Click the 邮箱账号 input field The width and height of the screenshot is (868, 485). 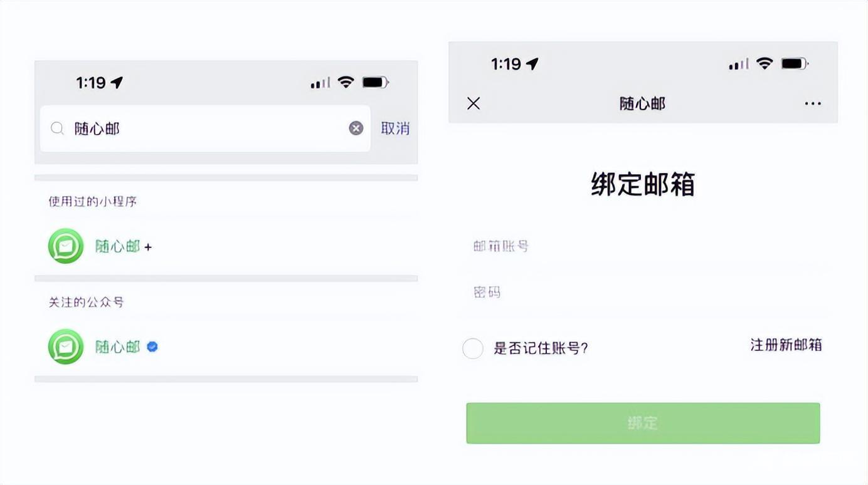tap(643, 246)
